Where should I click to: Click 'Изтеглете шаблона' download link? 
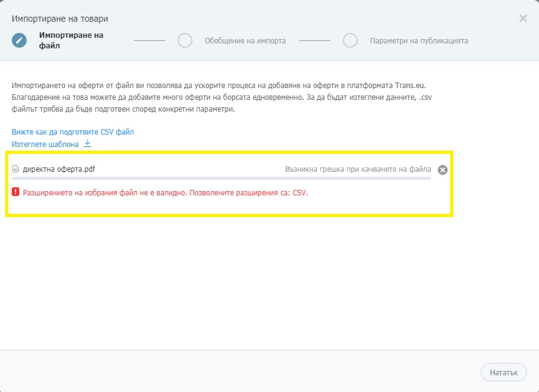(45, 144)
